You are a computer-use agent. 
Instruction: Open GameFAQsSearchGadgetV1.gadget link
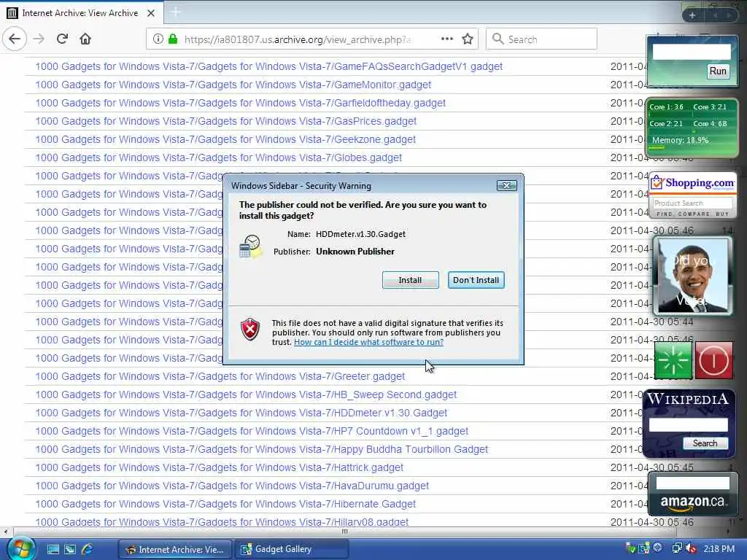point(268,66)
